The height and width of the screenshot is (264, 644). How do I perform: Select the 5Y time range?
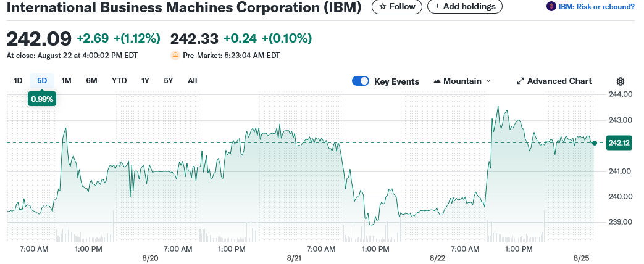click(x=169, y=81)
